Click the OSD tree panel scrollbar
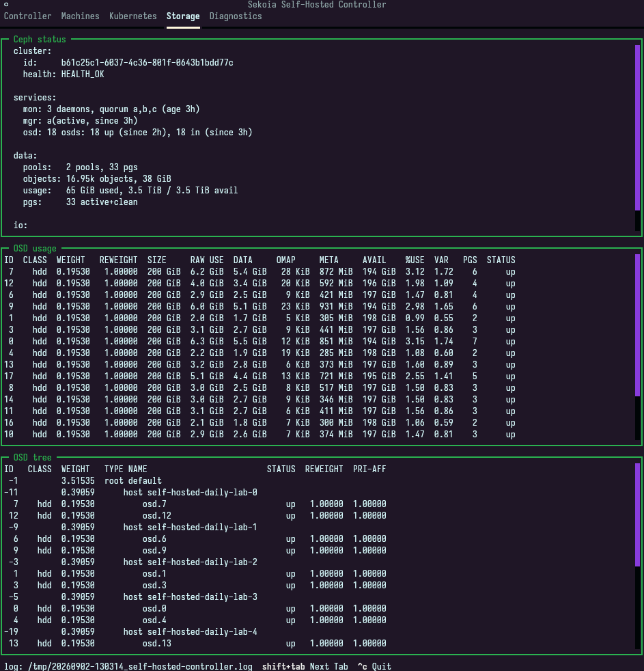Viewport: 644px width, 671px height. coord(638,556)
